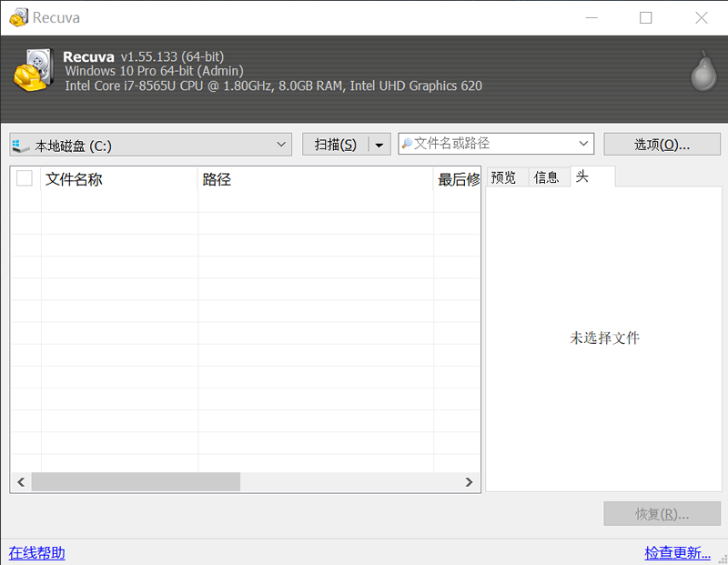The image size is (728, 565).
Task: Expand the 文件名或路径 filter dropdown arrow
Action: tap(583, 144)
